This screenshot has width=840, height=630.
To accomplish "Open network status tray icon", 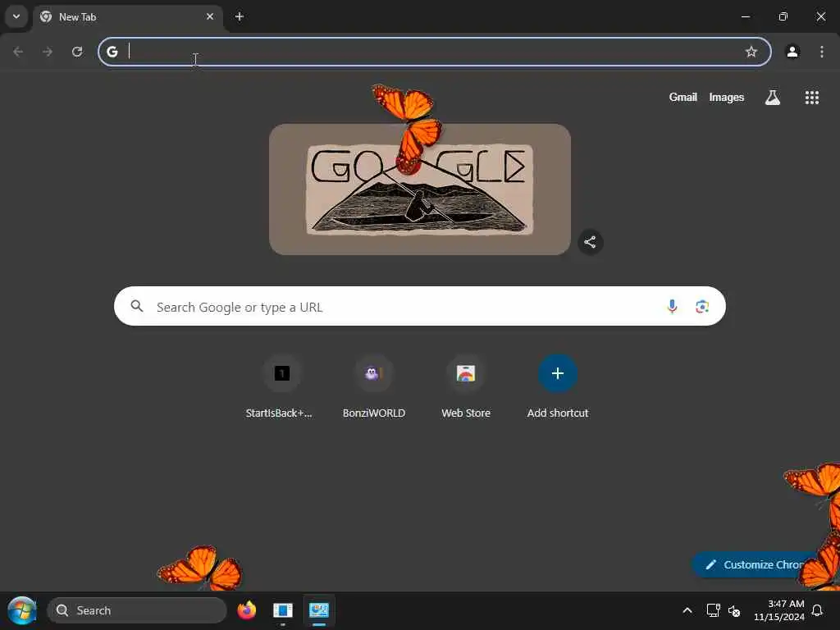I will (x=713, y=610).
